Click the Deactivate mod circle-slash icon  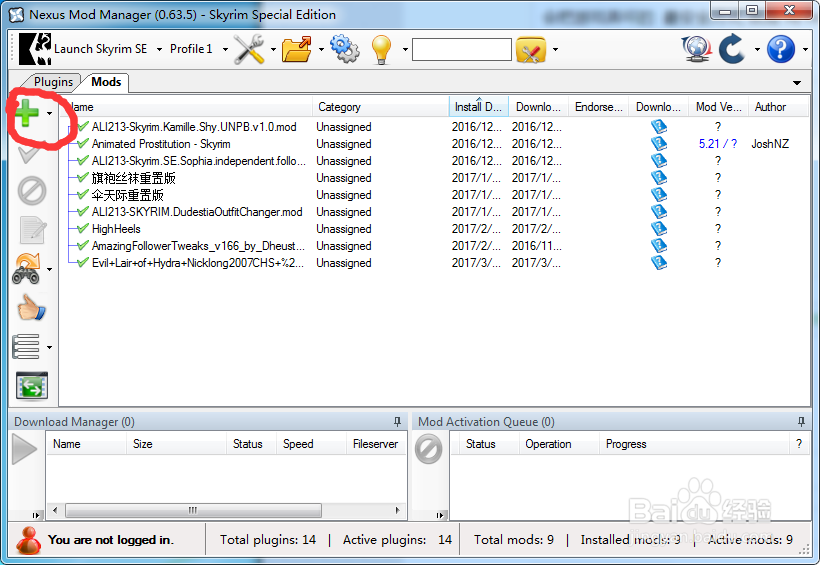pos(32,191)
